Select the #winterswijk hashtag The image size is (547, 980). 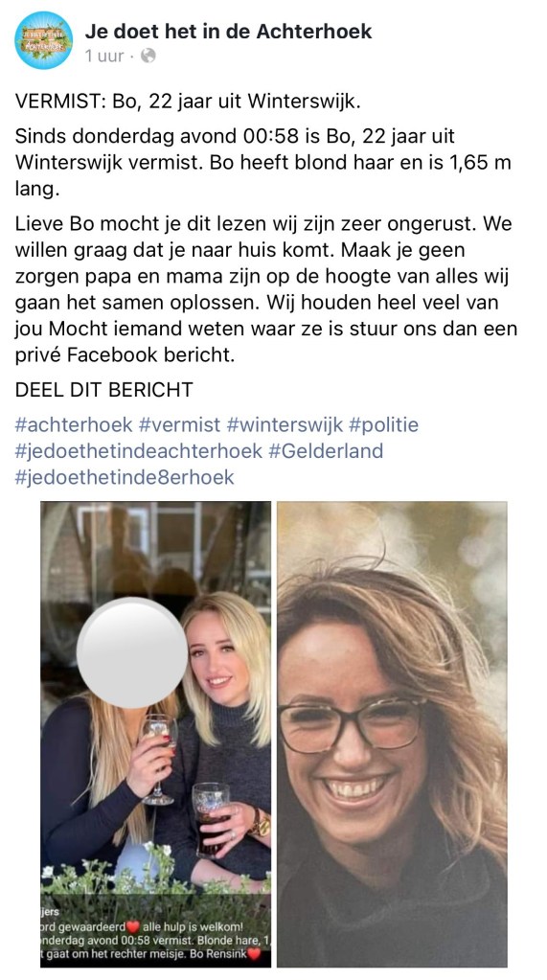pos(285,425)
